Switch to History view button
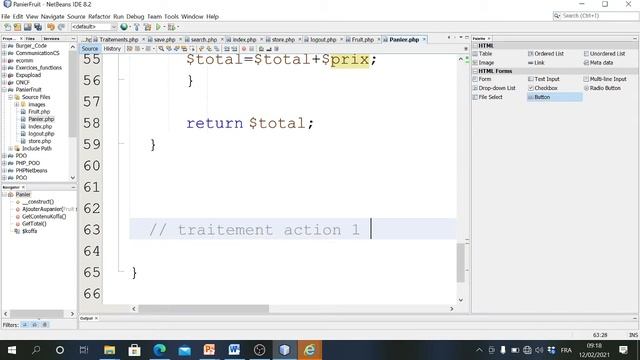 click(112, 49)
